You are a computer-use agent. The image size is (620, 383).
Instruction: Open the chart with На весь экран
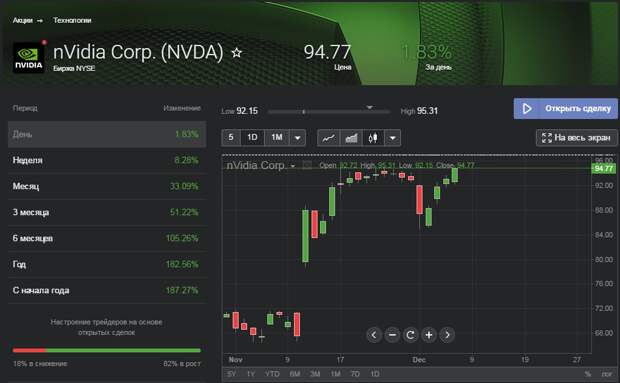(x=576, y=138)
